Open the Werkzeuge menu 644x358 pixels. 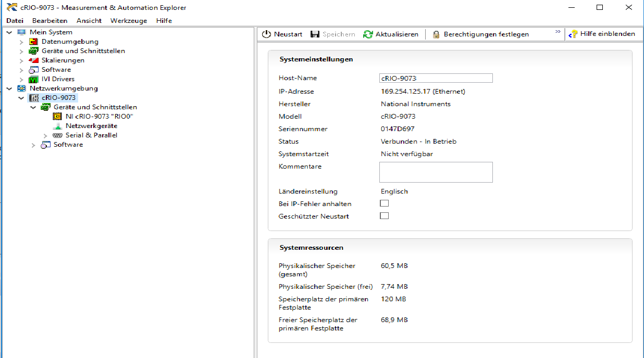[129, 21]
